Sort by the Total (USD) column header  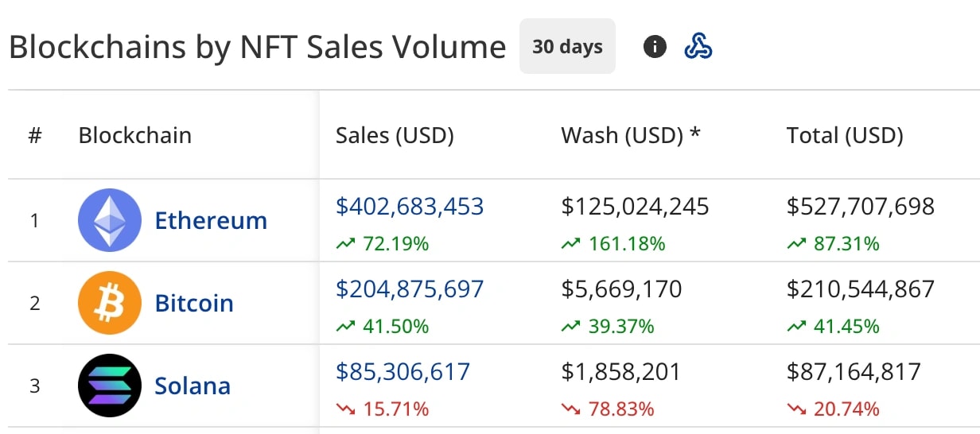coord(845,135)
